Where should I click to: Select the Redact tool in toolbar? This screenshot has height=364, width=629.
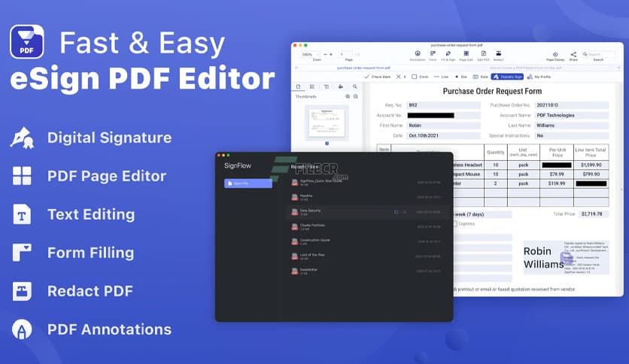coord(498,56)
